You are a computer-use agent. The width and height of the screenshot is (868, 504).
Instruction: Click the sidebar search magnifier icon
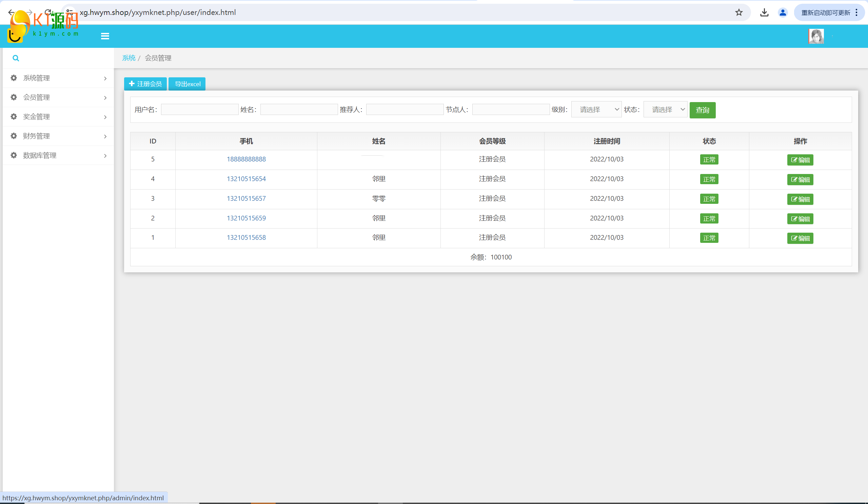[x=16, y=58]
